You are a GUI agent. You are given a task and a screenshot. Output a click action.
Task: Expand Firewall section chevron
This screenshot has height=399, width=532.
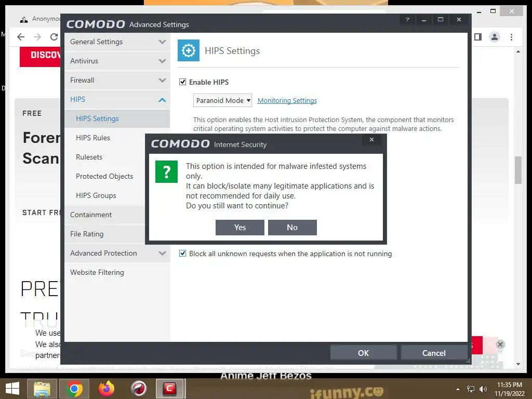tap(162, 81)
